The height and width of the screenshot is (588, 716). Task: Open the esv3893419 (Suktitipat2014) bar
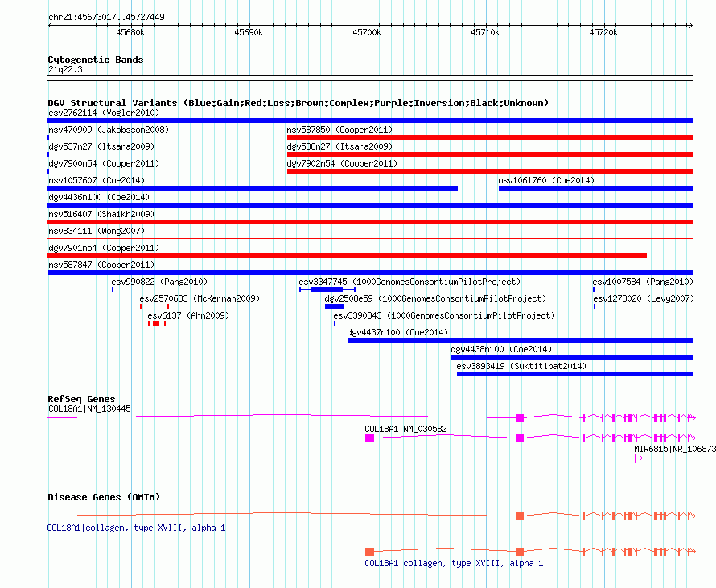point(575,374)
